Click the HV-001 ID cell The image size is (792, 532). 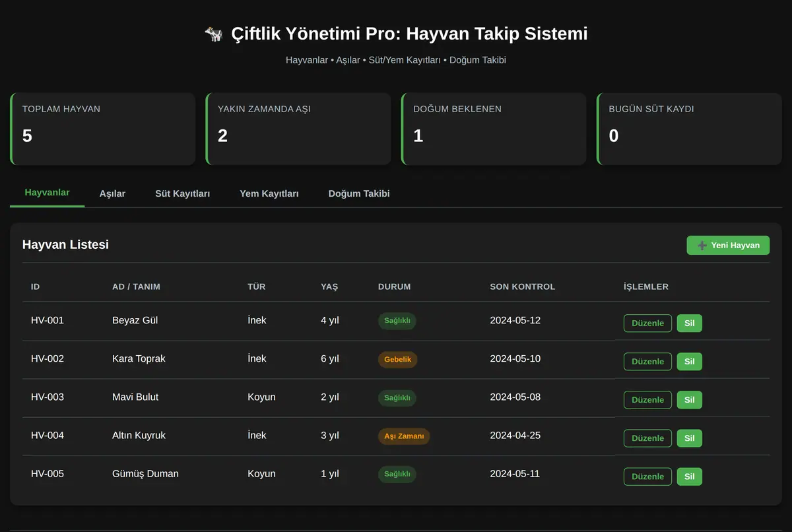click(48, 320)
